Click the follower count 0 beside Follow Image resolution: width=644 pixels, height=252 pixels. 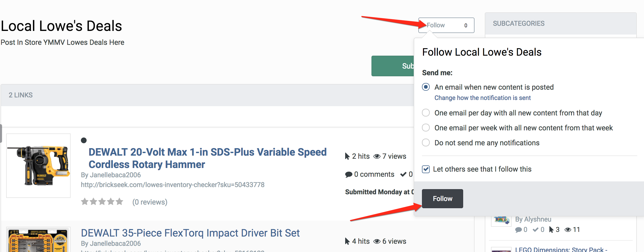466,26
